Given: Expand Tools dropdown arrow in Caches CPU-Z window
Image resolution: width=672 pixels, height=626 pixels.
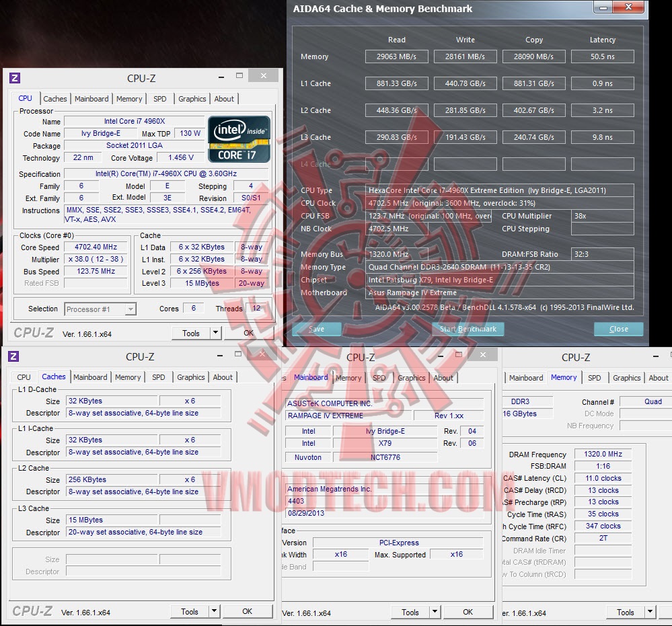Looking at the screenshot, I should pyautogui.click(x=215, y=611).
